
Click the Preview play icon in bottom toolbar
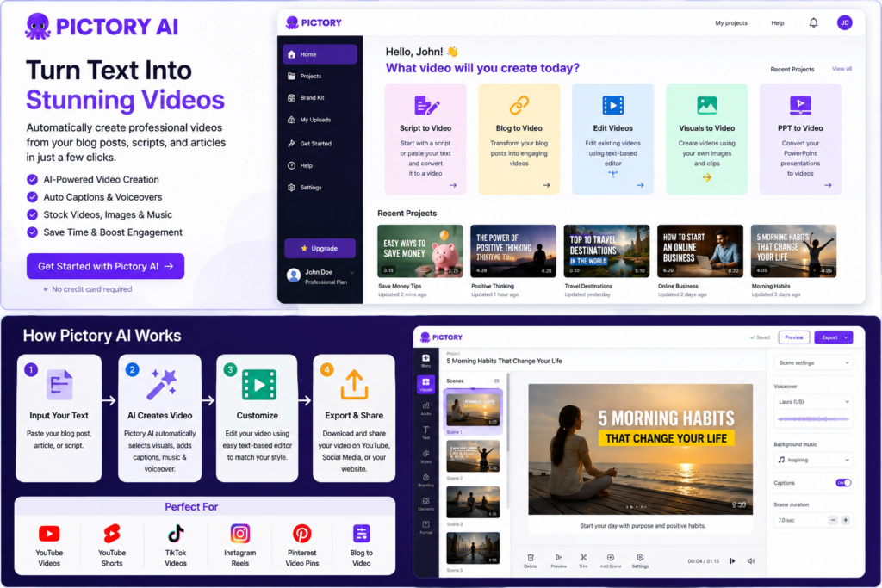click(x=558, y=557)
